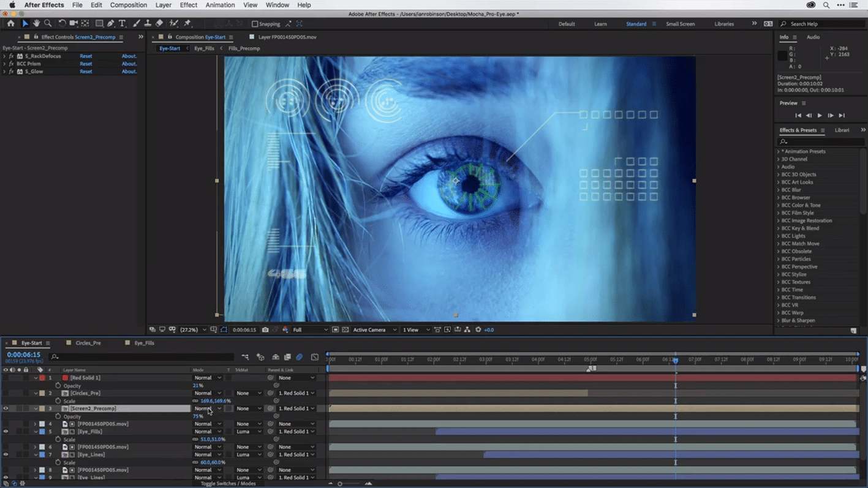The height and width of the screenshot is (488, 868).
Task: Open TrkMat dropdown for Eye_Fills layer
Action: 249,432
